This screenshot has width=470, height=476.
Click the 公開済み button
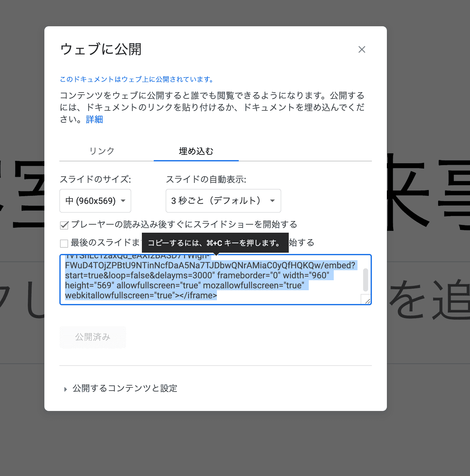[92, 337]
